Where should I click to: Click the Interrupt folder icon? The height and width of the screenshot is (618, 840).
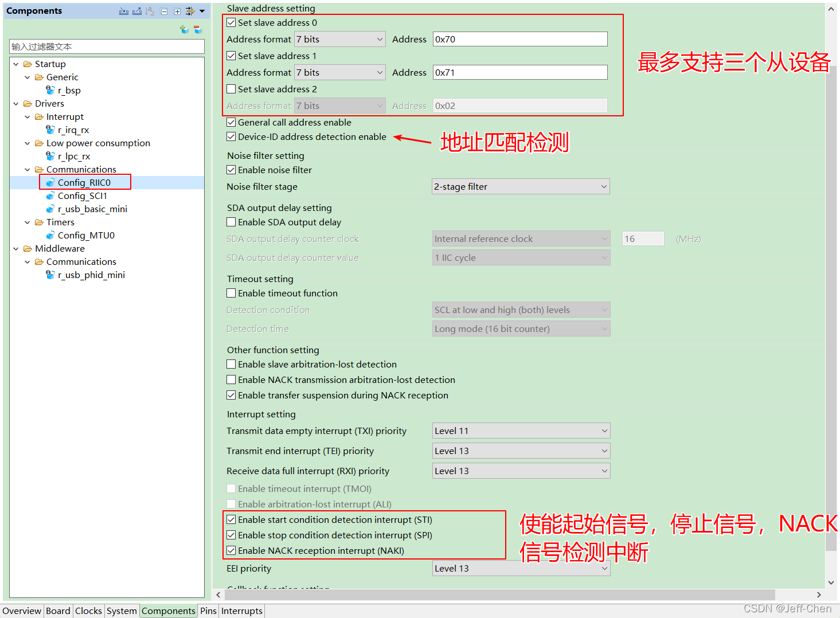tap(39, 116)
